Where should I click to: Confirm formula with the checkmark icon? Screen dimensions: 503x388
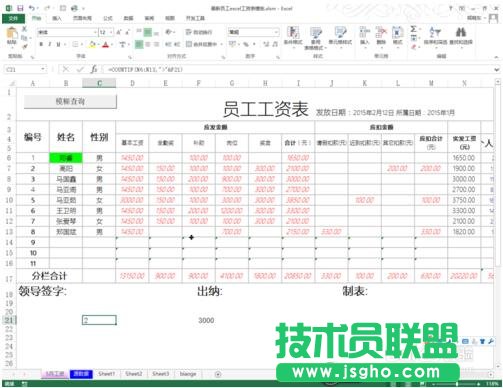[80, 69]
